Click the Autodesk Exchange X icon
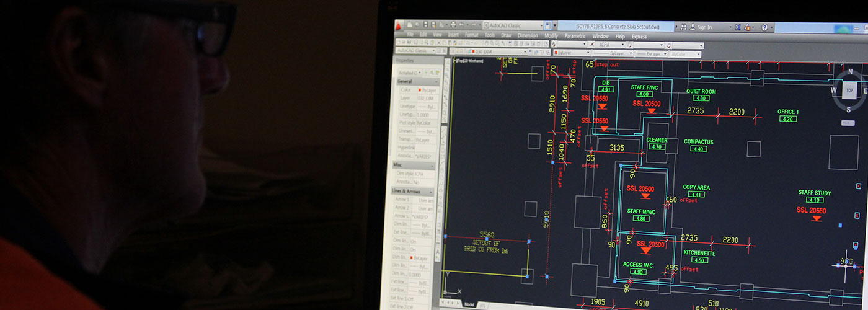Screen dimensions: 868x310 738,27
